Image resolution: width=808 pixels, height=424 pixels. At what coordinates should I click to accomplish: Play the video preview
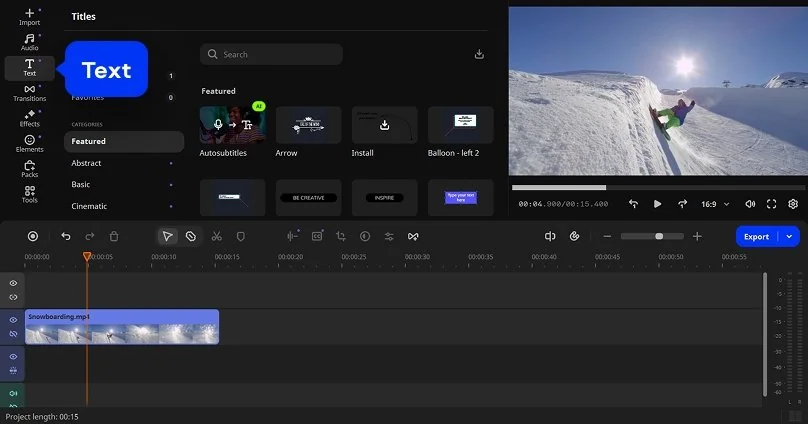[657, 204]
